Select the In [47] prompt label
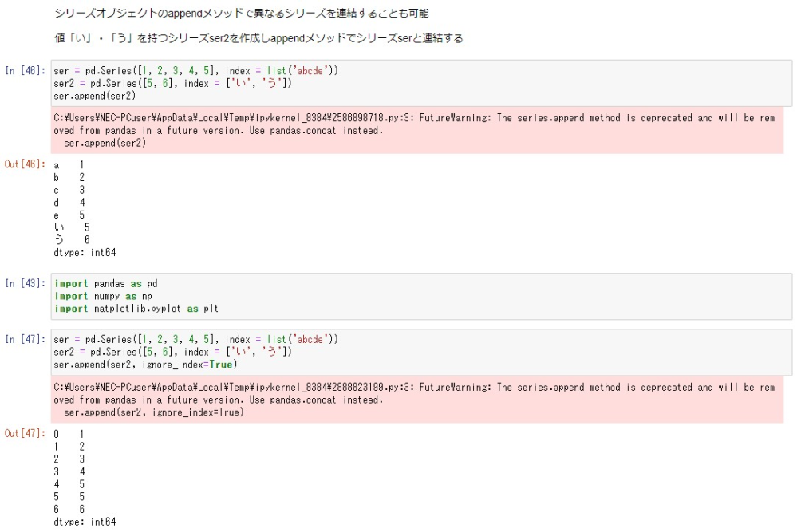Viewport: 797px width, 532px height. tap(25, 340)
